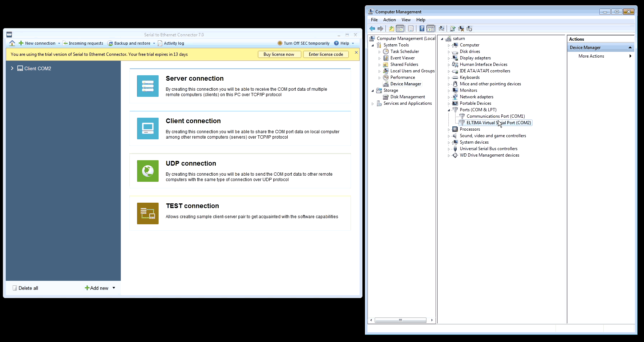Select Task Scheduler in the console tree
This screenshot has height=342, width=644.
click(405, 51)
